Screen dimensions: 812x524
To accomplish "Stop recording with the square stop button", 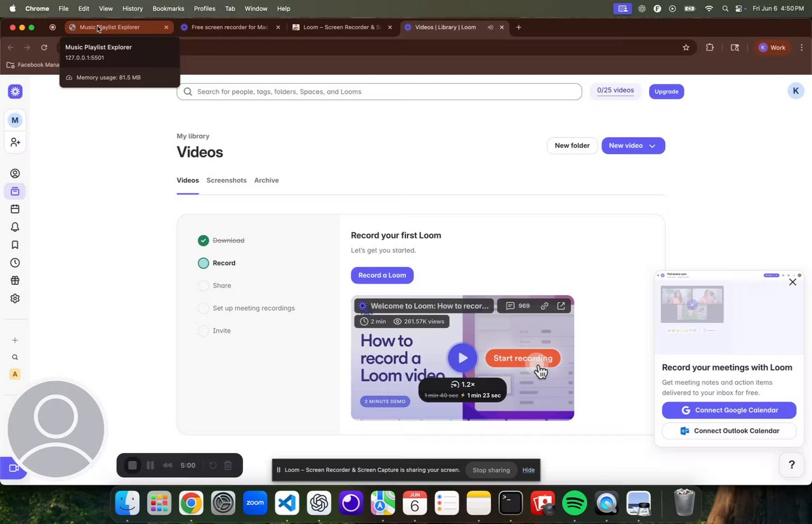I will [x=133, y=465].
